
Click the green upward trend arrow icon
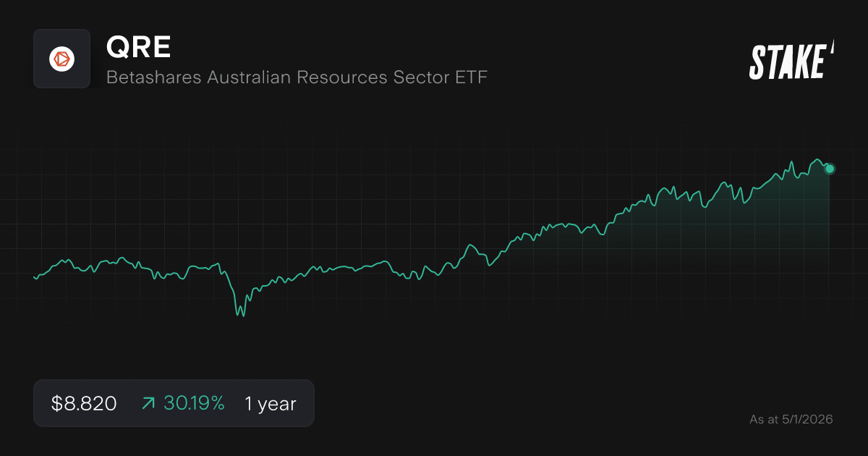pos(147,403)
